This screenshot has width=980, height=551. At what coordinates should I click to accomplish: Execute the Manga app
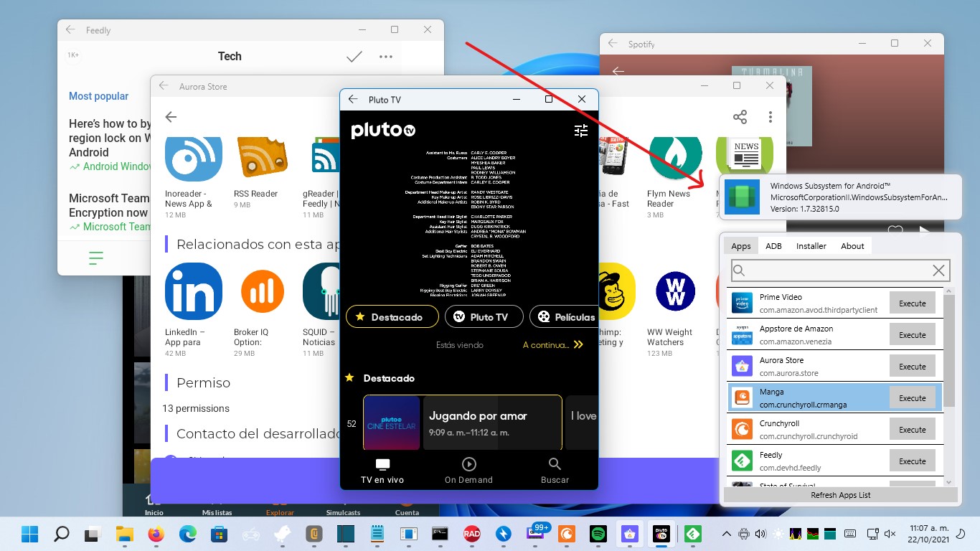(x=913, y=398)
